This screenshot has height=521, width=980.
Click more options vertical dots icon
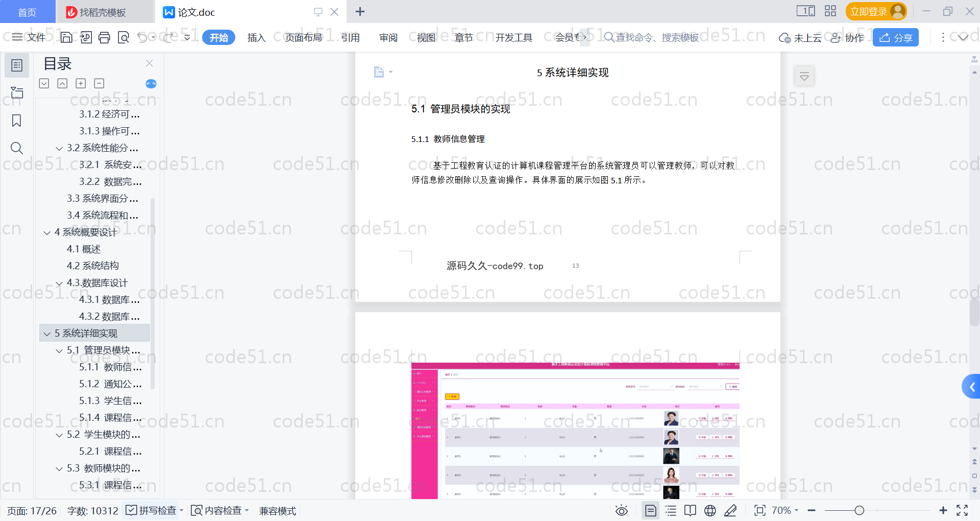click(x=943, y=37)
